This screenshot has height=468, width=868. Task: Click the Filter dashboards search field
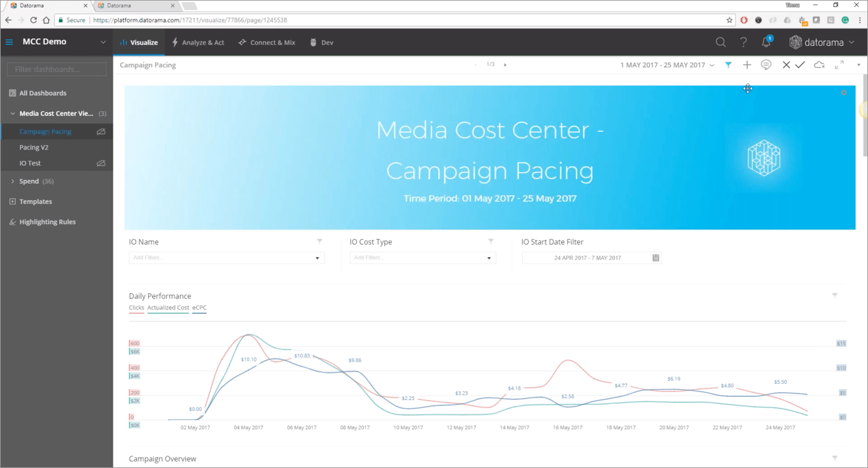point(56,69)
